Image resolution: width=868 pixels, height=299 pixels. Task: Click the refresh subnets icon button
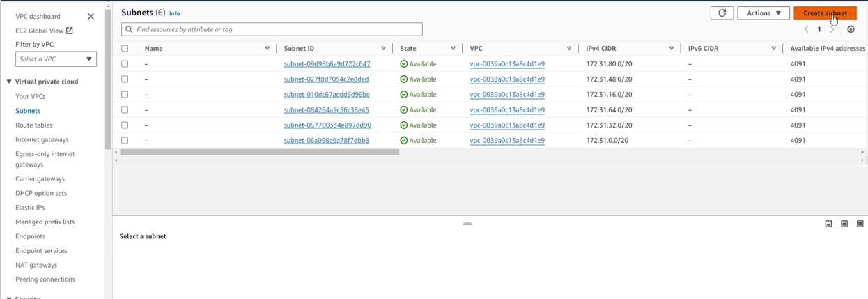point(722,13)
